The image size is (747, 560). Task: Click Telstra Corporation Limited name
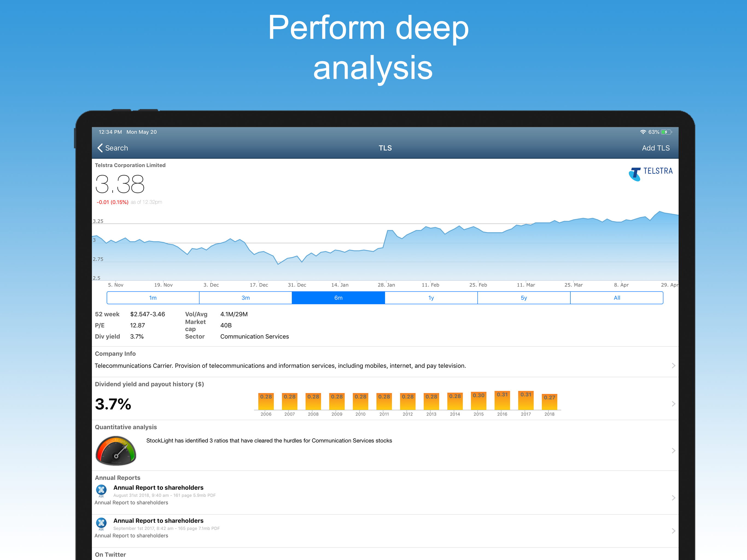[x=130, y=165]
